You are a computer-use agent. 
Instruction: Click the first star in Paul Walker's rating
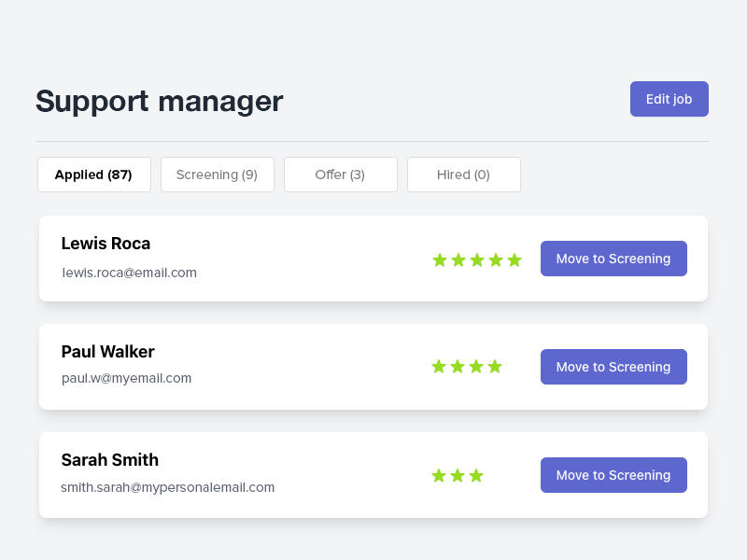[439, 367]
